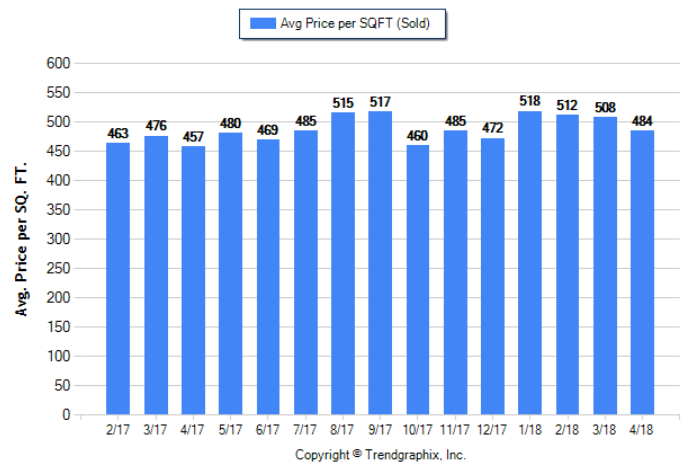699x472 pixels.
Task: Pick the 9/17 bar valued 517
Action: [380, 263]
